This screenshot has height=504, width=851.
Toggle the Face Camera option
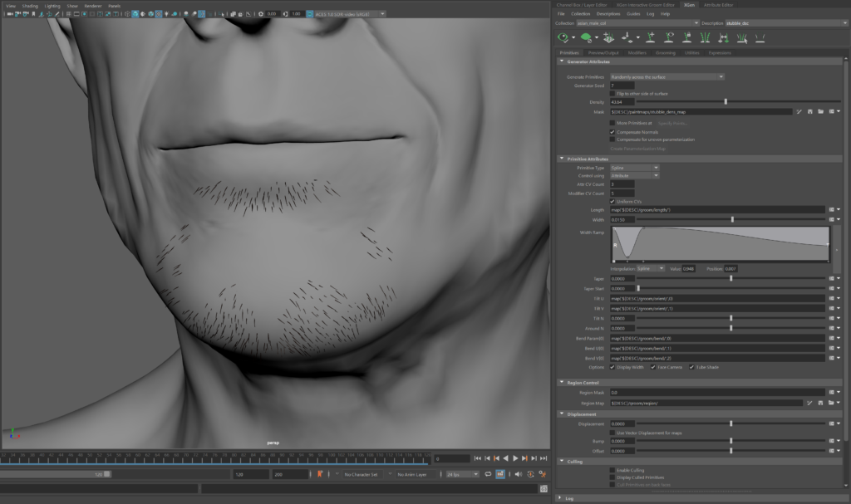point(653,367)
